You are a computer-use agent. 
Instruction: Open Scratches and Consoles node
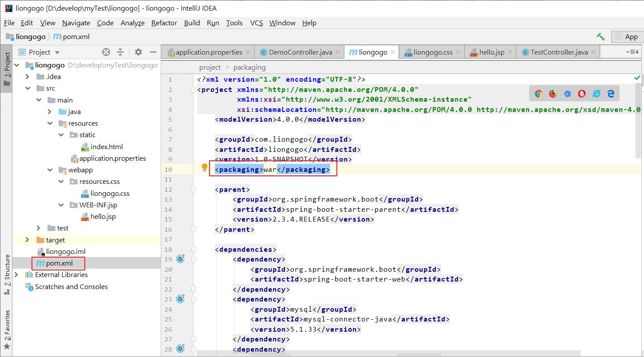66,286
